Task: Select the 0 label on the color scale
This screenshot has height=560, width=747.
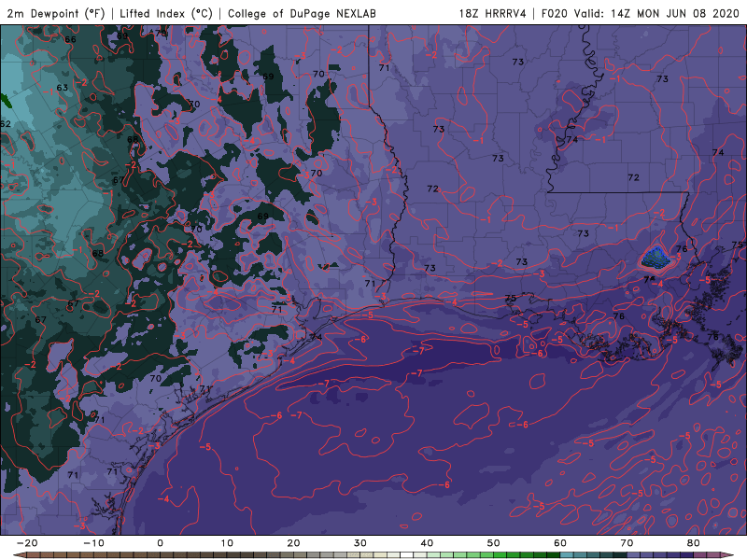Action: click(x=160, y=543)
